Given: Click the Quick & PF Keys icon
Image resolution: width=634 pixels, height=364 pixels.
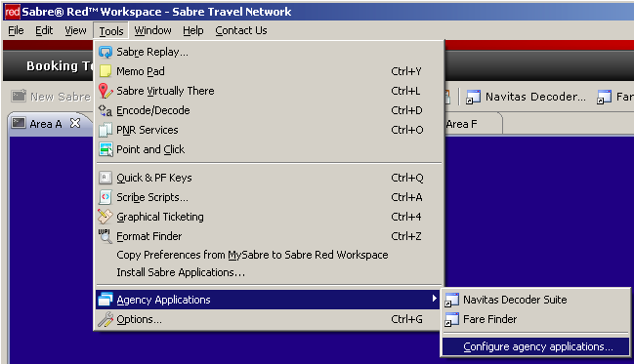Looking at the screenshot, I should pyautogui.click(x=106, y=178).
